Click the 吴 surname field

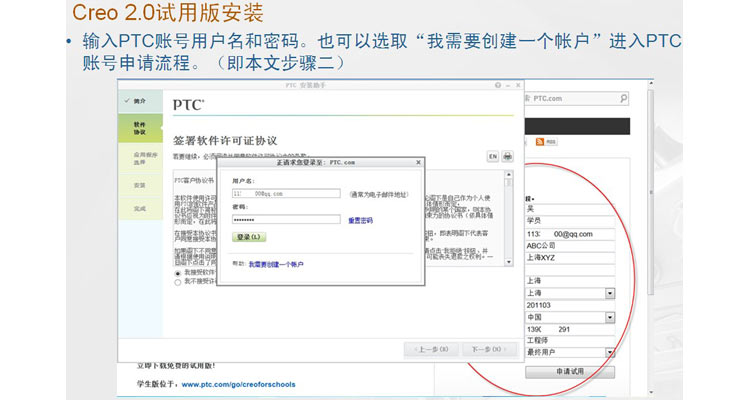coord(570,209)
